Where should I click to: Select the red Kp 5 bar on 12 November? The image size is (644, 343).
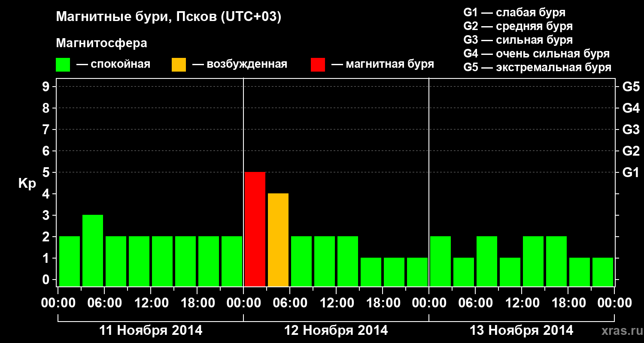255,229
